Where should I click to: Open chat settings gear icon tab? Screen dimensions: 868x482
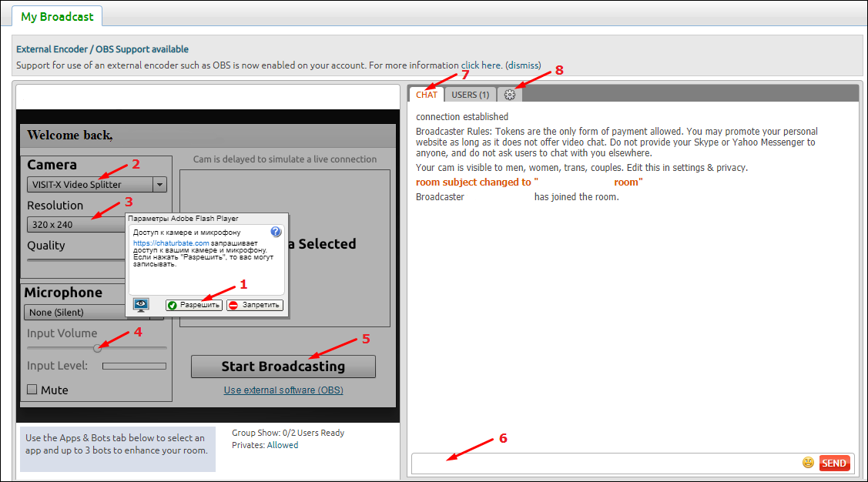tap(509, 95)
